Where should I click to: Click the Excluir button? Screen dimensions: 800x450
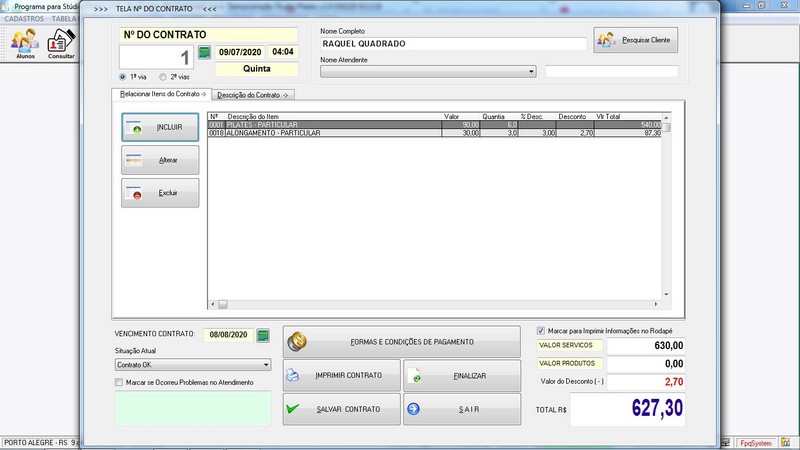[x=160, y=193]
